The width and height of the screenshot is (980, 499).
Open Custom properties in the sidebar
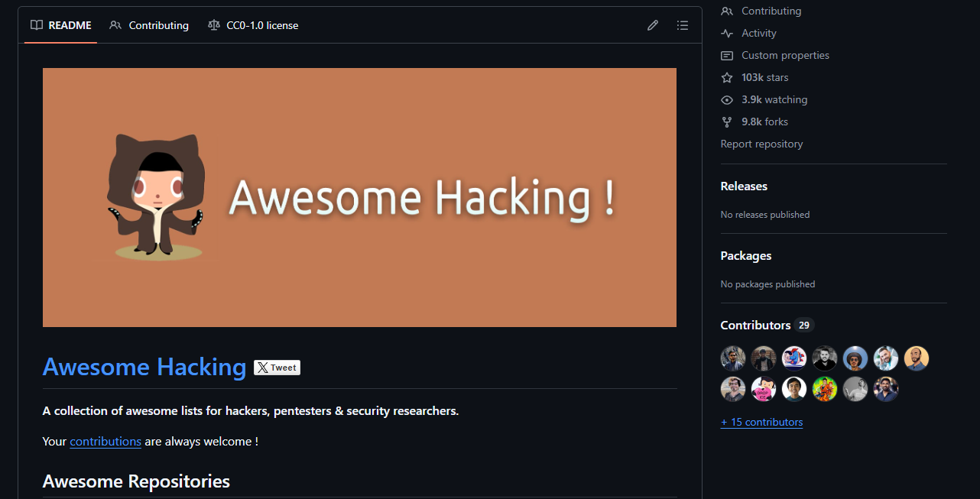pyautogui.click(x=774, y=56)
